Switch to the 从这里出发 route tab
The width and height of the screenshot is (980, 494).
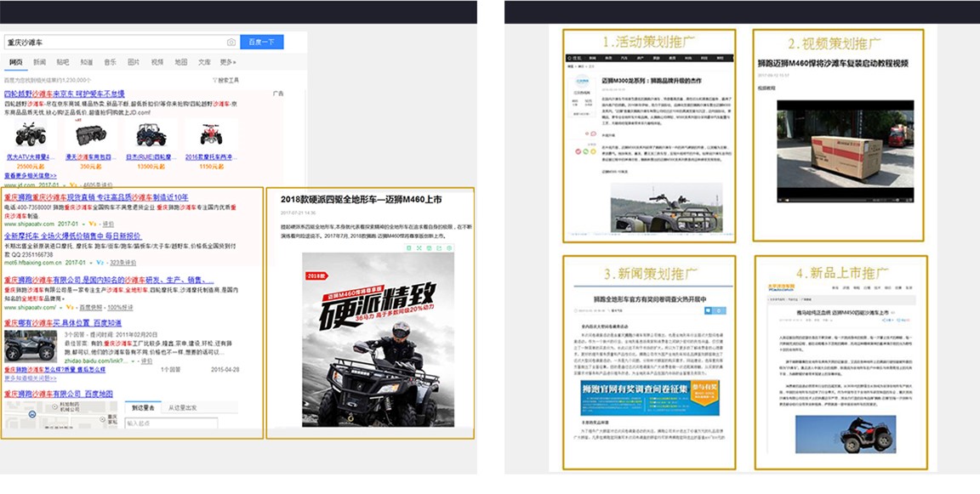pyautogui.click(x=183, y=408)
